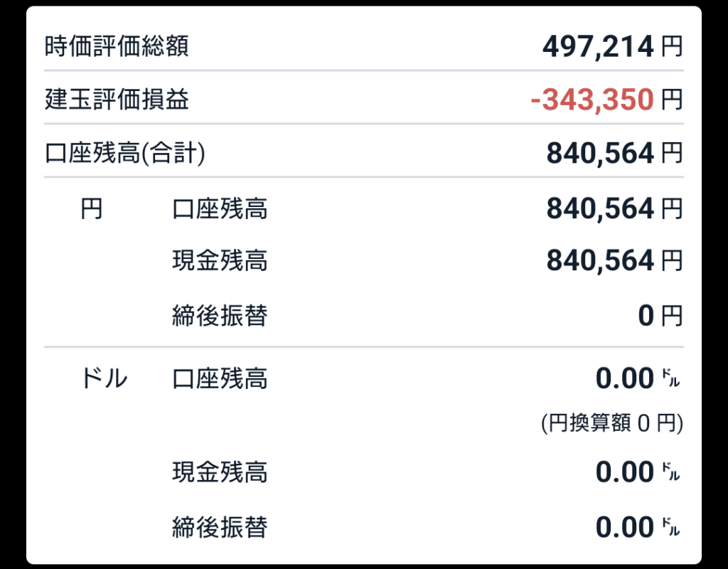Click the red -343,350 円 loss value
This screenshot has height=569, width=728.
coord(607,100)
